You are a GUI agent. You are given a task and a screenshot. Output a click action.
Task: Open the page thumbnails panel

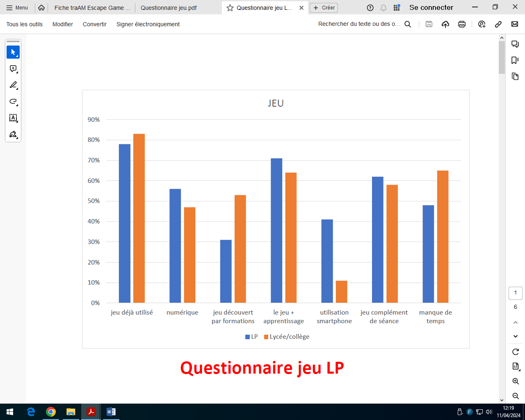pyautogui.click(x=515, y=77)
